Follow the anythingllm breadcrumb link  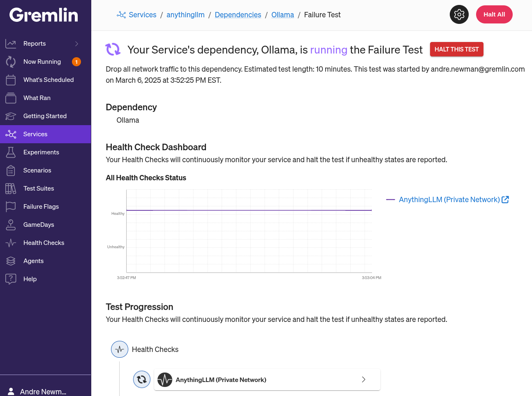click(x=185, y=15)
